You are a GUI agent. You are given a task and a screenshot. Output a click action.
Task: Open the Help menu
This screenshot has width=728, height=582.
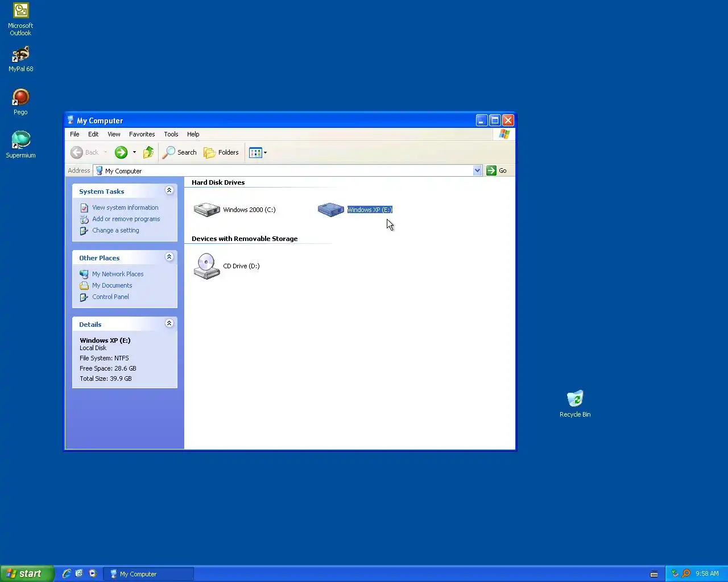click(x=193, y=134)
